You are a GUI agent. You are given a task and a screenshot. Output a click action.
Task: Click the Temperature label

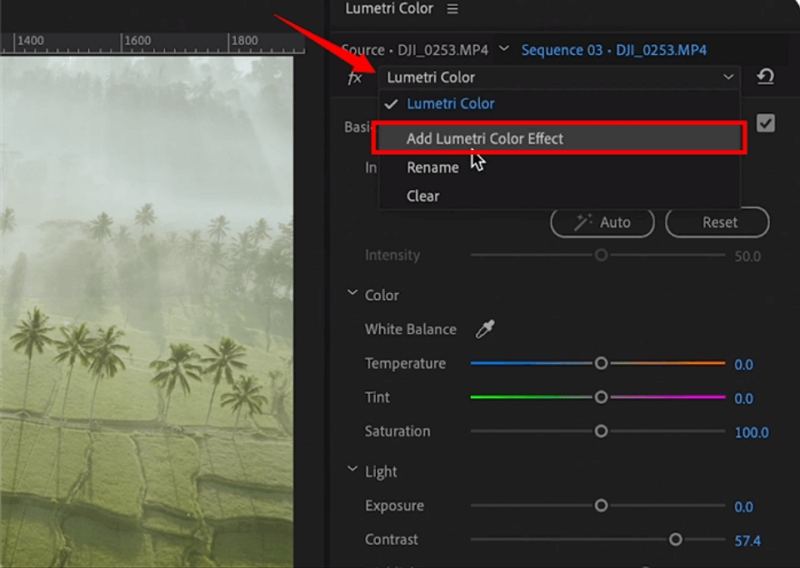[x=405, y=363]
